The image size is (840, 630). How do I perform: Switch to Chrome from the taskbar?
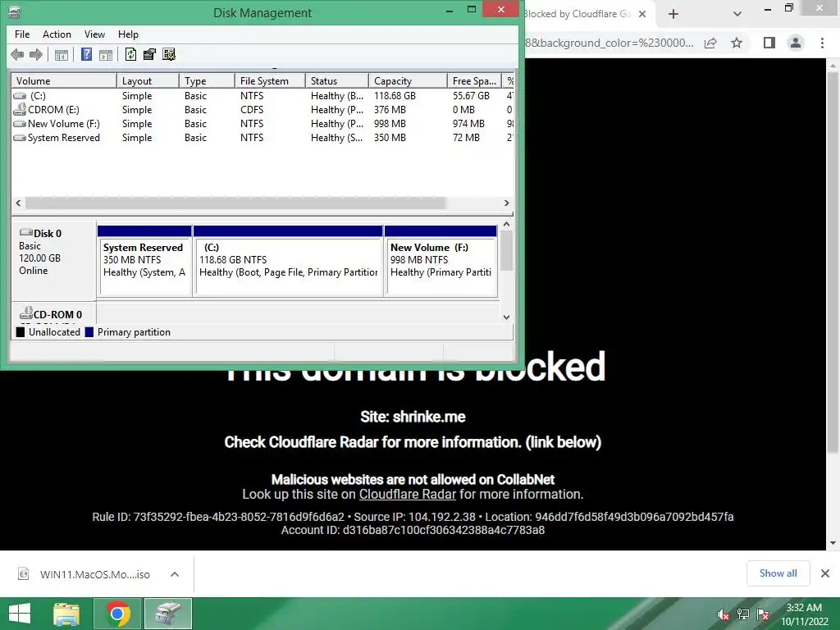[118, 614]
